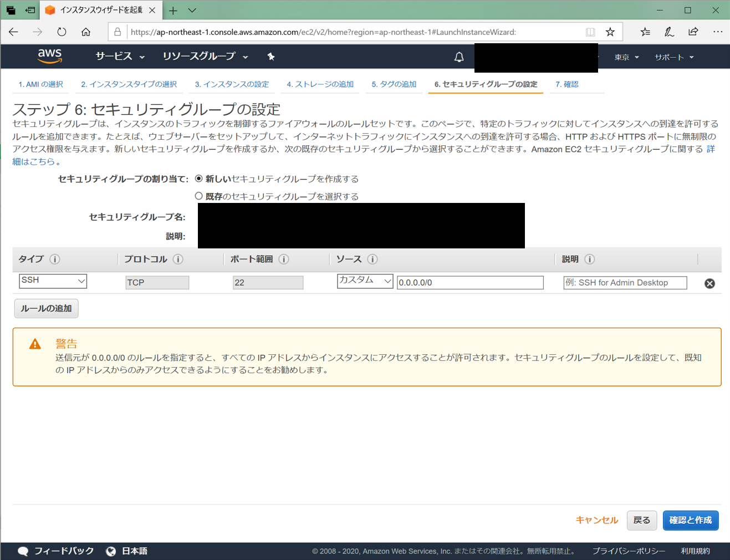
Task: Click the info icon next to ソース
Action: [372, 259]
